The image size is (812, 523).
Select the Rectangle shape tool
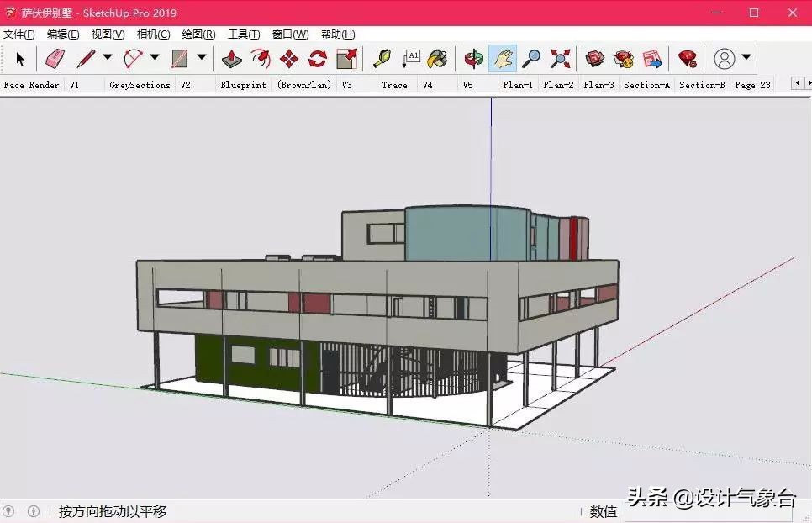point(179,59)
